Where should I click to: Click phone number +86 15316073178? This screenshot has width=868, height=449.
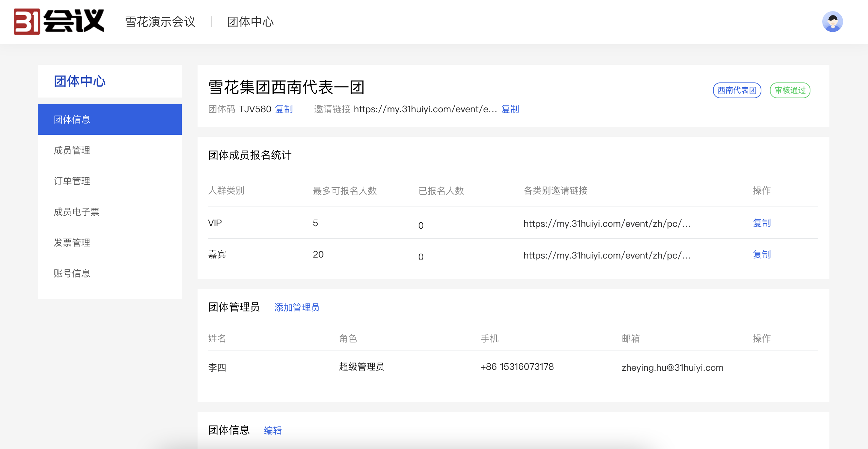[517, 367]
